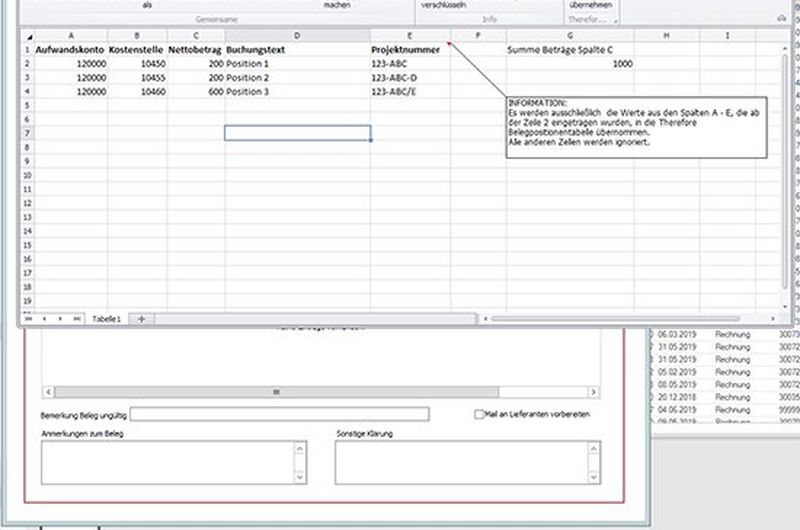The height and width of the screenshot is (530, 800).
Task: Select the cell 'Position 2'
Action: click(x=297, y=78)
